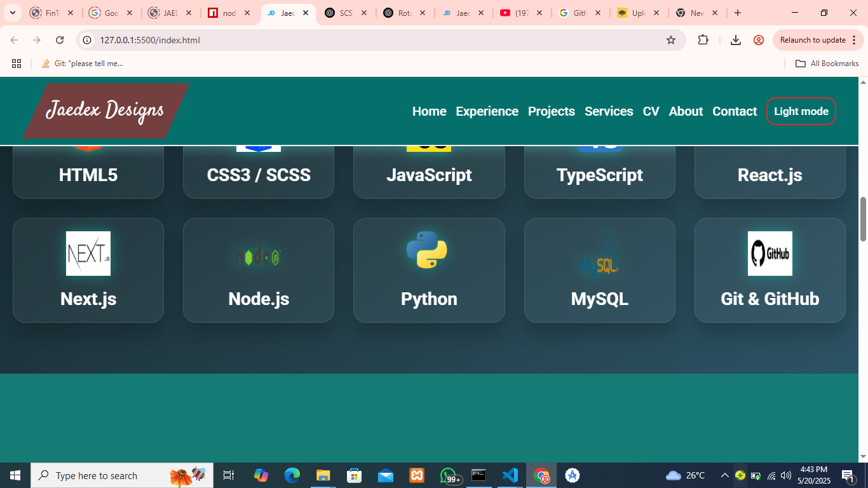
Task: Open the 26°C weather widget
Action: 686,475
